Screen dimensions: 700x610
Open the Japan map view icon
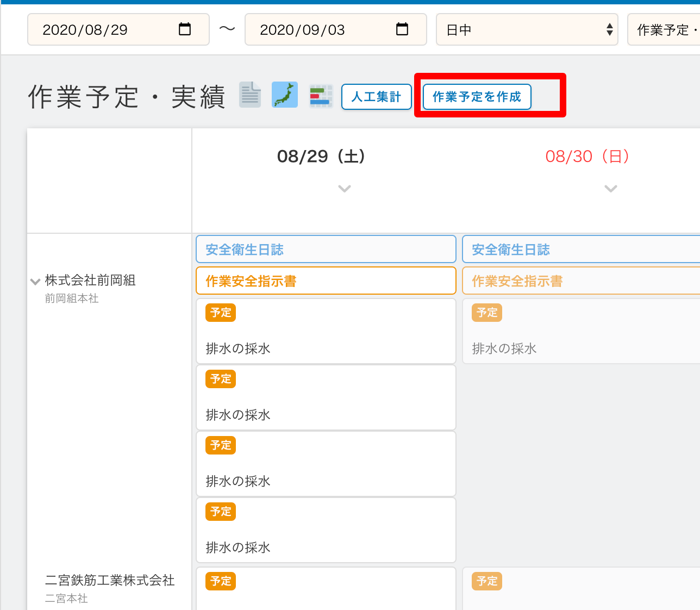(x=285, y=95)
